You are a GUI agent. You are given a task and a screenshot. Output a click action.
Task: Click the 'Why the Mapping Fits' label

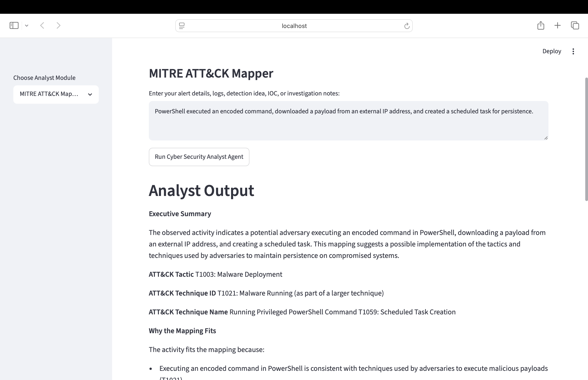(x=182, y=331)
